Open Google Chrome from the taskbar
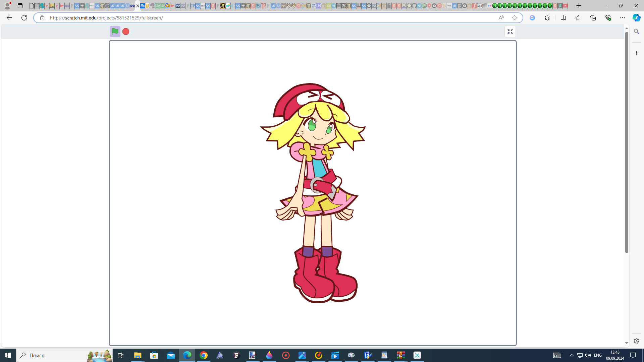The image size is (644, 362). 203,355
